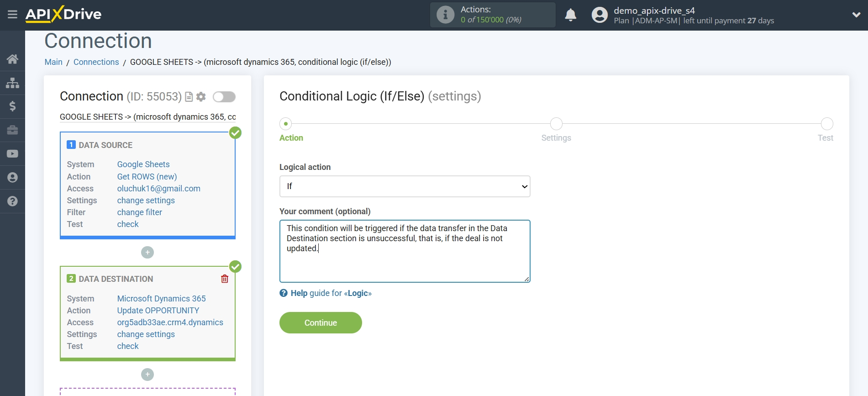The image size is (868, 396).
Task: Select the Test step
Action: (827, 124)
